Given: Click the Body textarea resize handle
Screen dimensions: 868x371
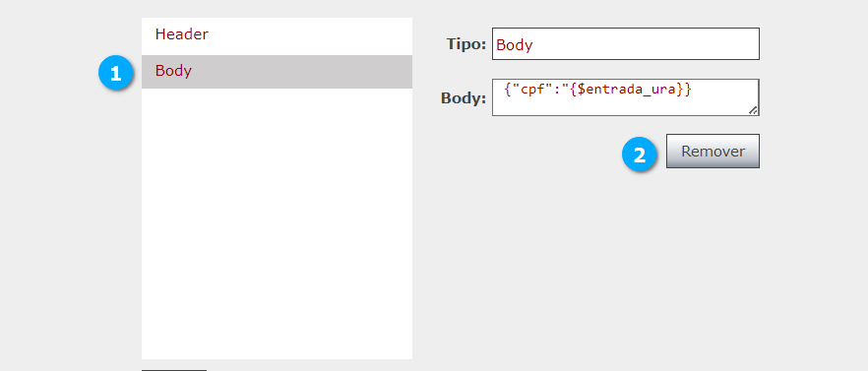Looking at the screenshot, I should coord(753,110).
